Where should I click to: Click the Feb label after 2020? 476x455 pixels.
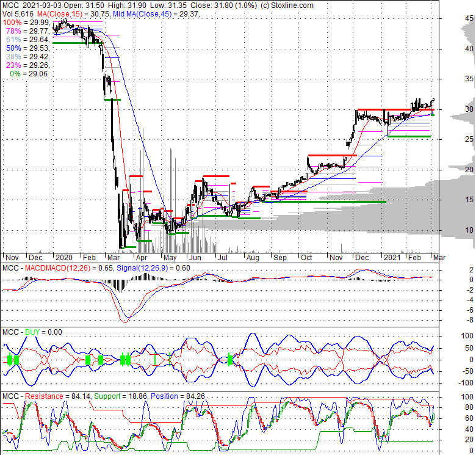pyautogui.click(x=89, y=258)
